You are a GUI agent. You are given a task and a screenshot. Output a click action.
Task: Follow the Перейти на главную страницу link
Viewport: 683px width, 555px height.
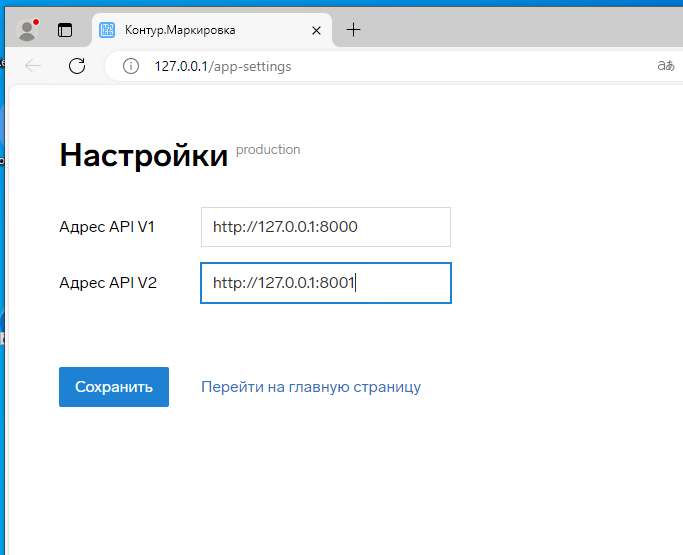(x=310, y=387)
